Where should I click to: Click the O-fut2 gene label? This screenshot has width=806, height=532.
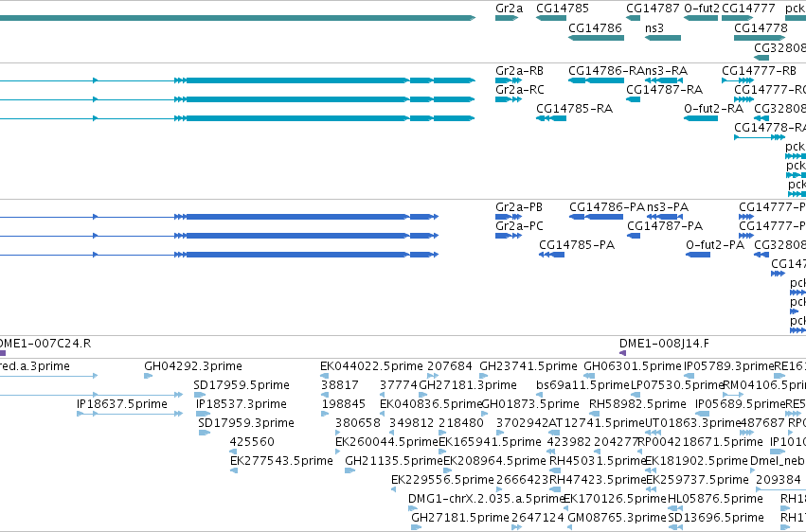tap(702, 9)
